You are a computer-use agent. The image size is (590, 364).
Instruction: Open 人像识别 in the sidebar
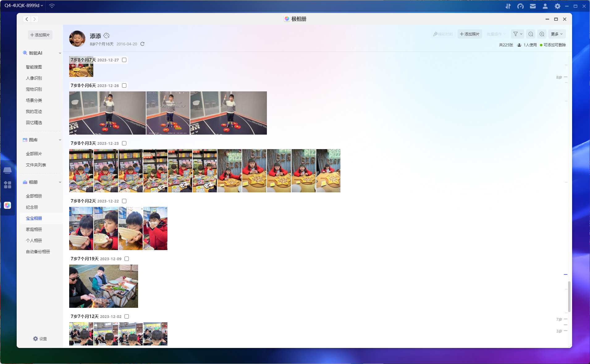[34, 78]
